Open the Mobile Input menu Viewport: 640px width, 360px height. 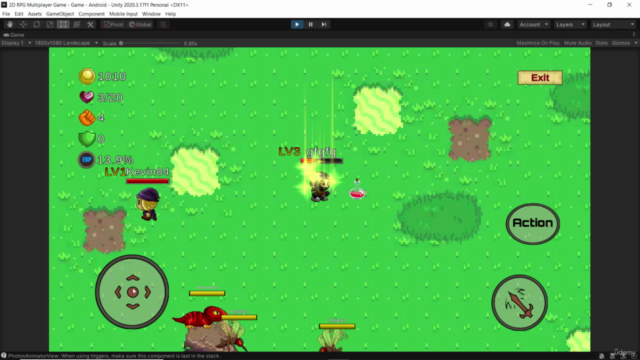tap(123, 14)
